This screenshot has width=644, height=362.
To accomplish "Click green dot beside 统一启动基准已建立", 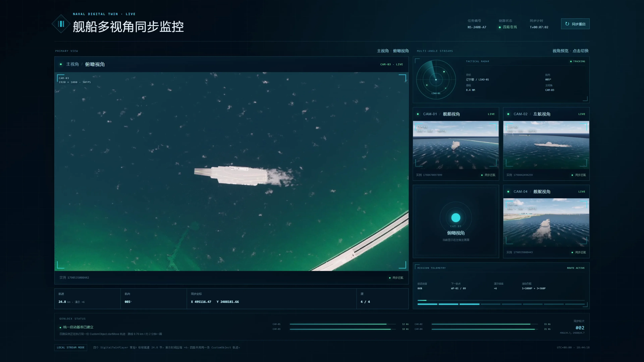I will [60, 327].
